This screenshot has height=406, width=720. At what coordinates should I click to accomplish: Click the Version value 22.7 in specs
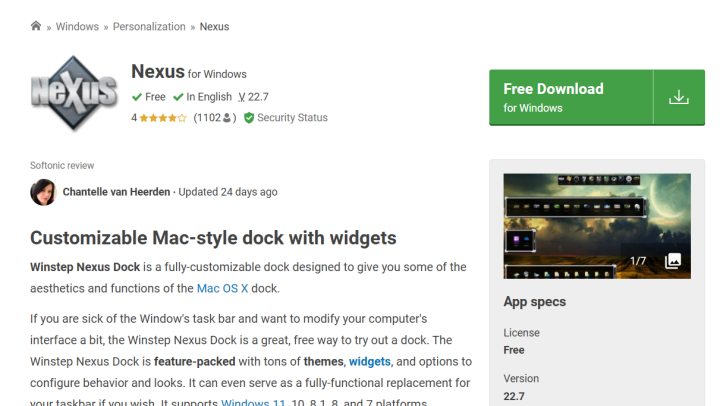(514, 396)
